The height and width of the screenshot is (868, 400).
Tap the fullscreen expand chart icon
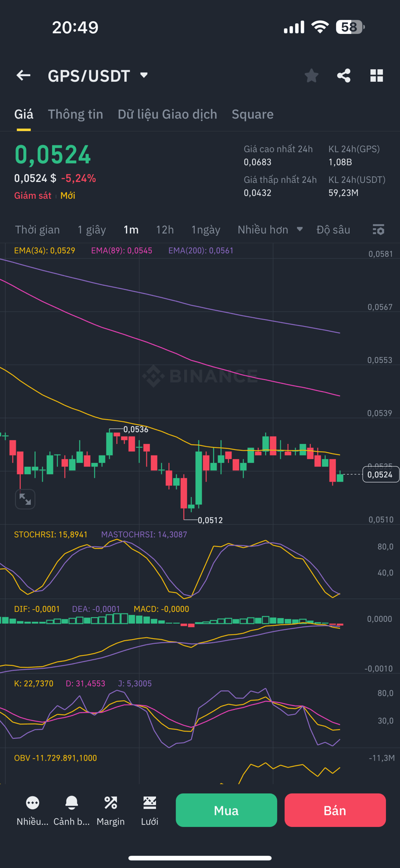(x=25, y=499)
